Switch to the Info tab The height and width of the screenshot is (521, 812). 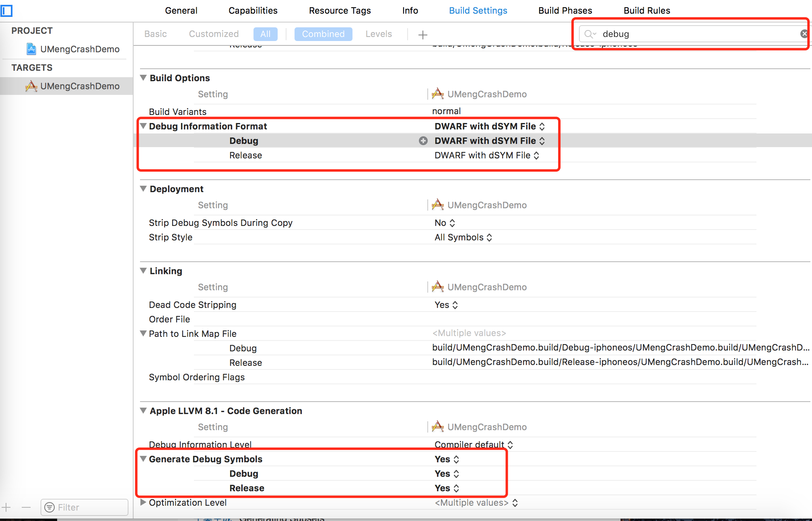(x=410, y=10)
